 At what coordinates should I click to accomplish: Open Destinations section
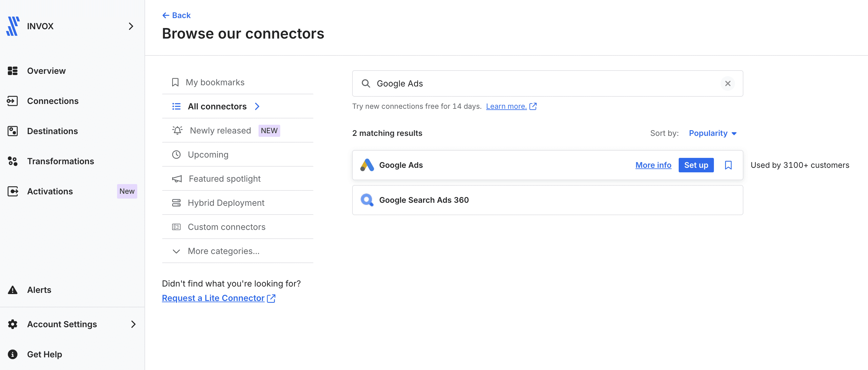click(x=53, y=131)
